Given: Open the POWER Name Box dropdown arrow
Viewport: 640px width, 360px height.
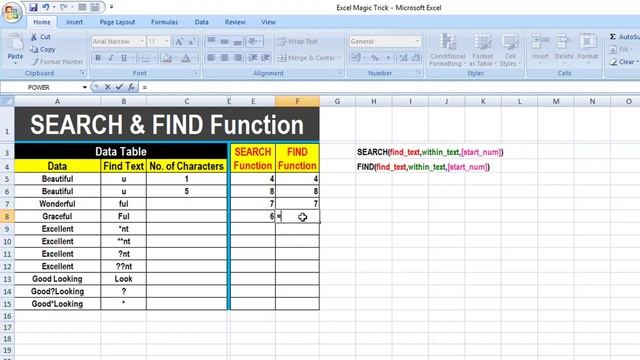Looking at the screenshot, I should [x=84, y=87].
